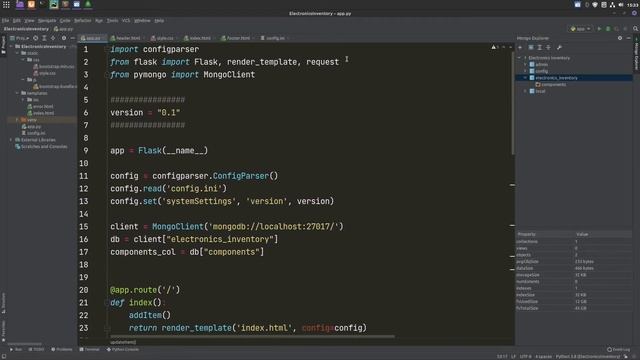Open the Edit menu
Image resolution: width=640 pixels, height=360 pixels.
coord(16,20)
